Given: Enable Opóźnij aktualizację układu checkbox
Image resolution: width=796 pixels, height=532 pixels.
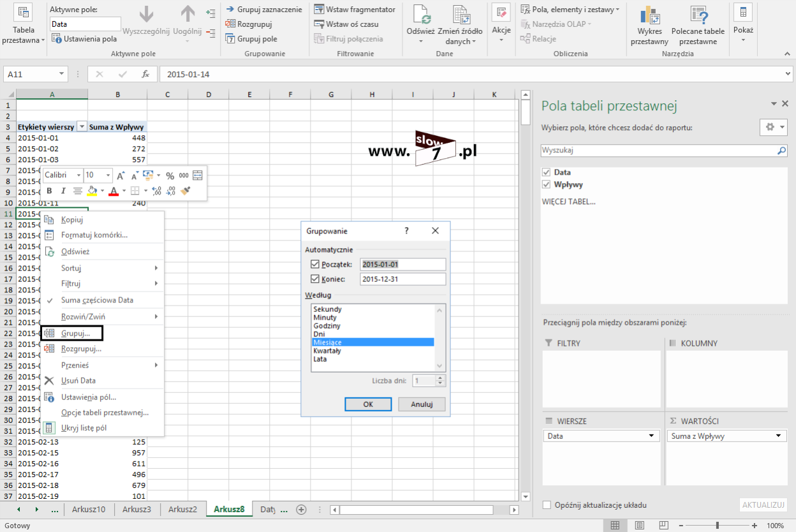Looking at the screenshot, I should [x=547, y=505].
